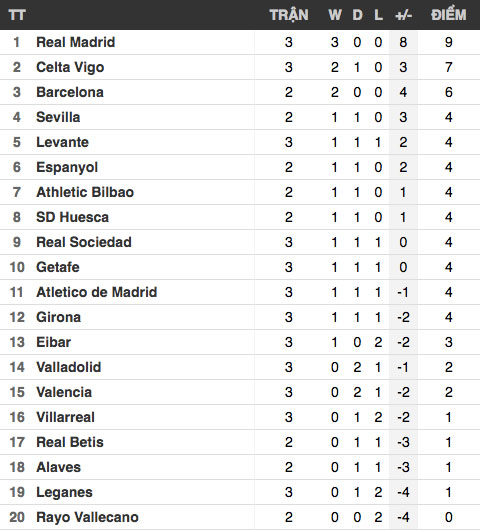Open Villarreal team entry
This screenshot has width=480, height=532.
[65, 417]
